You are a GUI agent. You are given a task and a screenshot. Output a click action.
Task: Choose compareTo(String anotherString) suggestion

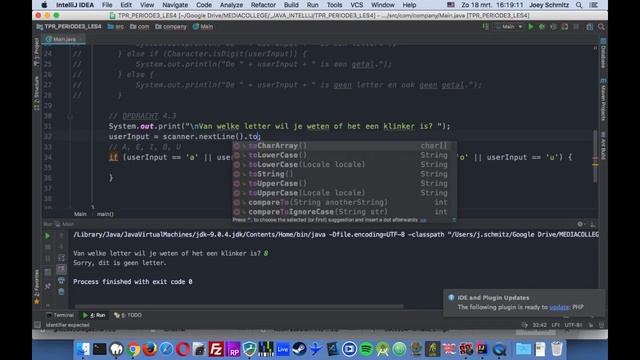pyautogui.click(x=344, y=202)
